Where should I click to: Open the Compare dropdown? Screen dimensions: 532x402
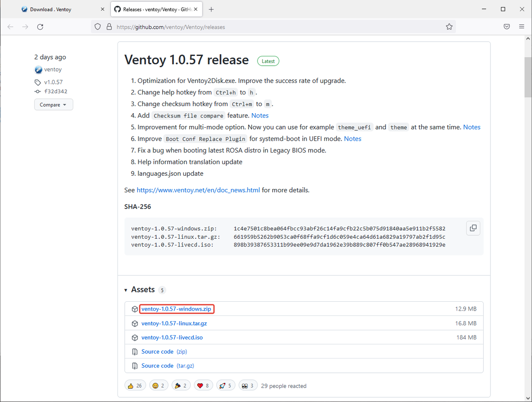(x=54, y=105)
